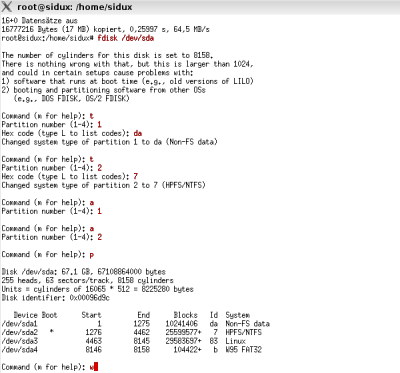The height and width of the screenshot is (373, 400).
Task: Click the /dev/sda3 Linux partition entry
Action: [124, 341]
